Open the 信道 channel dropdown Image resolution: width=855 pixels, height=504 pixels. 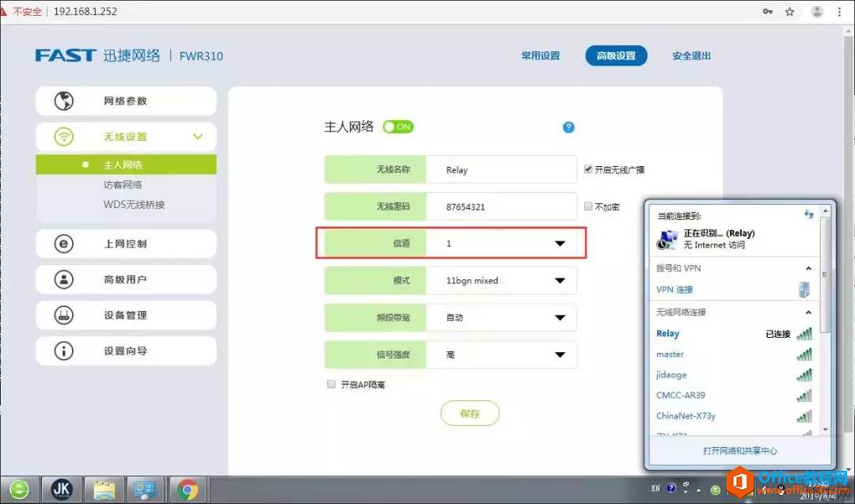coord(560,244)
